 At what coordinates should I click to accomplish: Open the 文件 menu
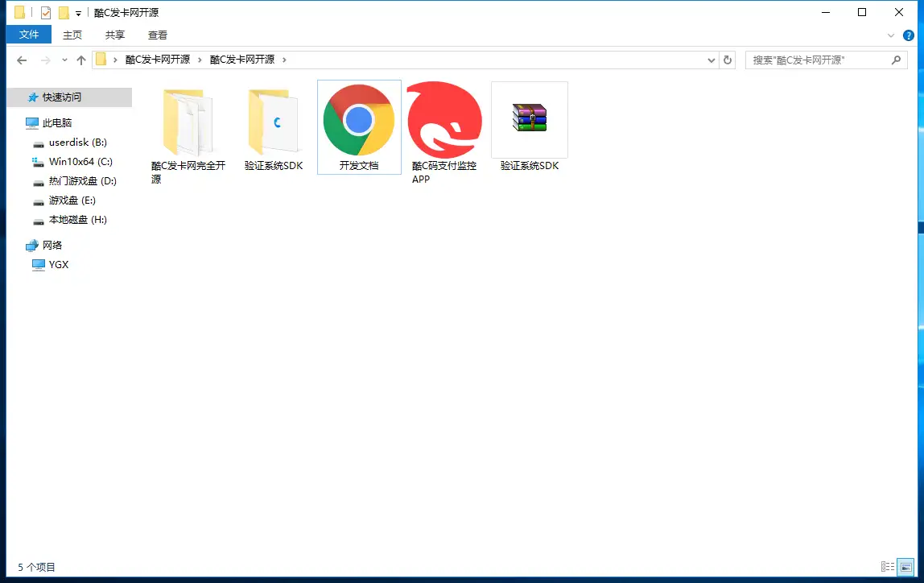pyautogui.click(x=28, y=35)
